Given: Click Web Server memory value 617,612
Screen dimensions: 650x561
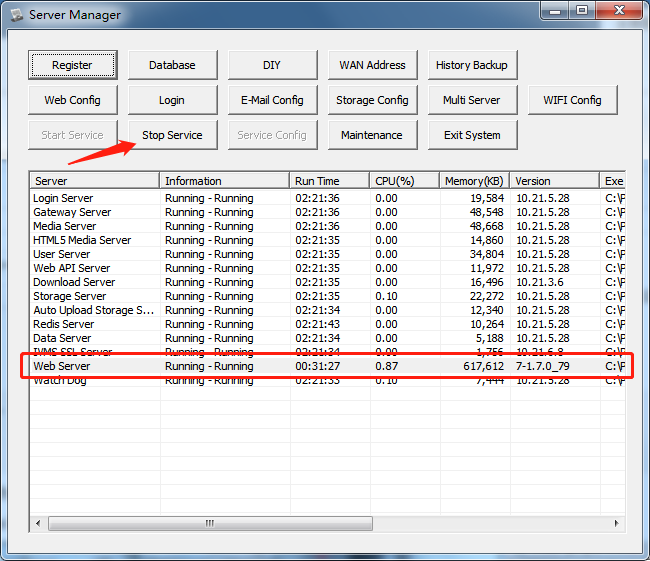Looking at the screenshot, I should pos(483,367).
